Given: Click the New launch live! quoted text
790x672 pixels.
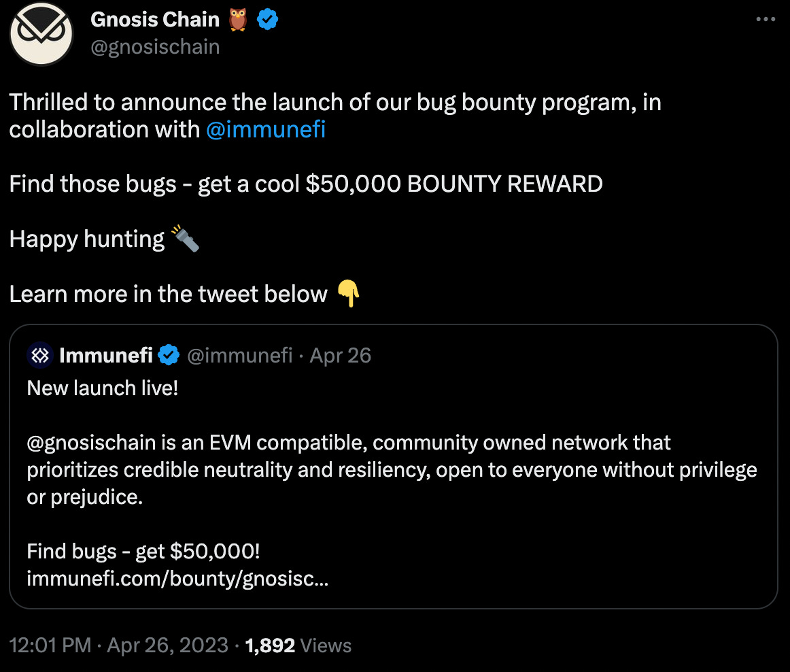Looking at the screenshot, I should click(102, 388).
